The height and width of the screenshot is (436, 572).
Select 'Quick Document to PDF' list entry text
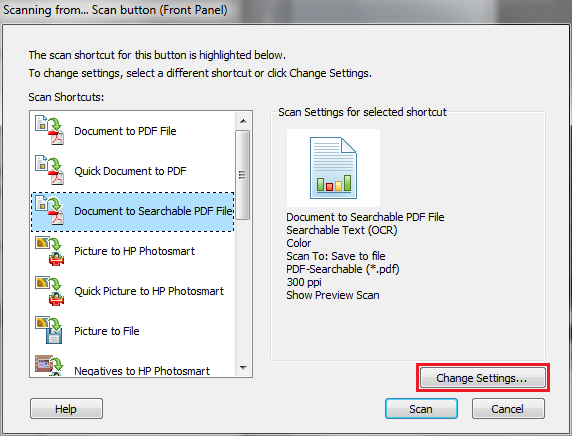point(130,171)
